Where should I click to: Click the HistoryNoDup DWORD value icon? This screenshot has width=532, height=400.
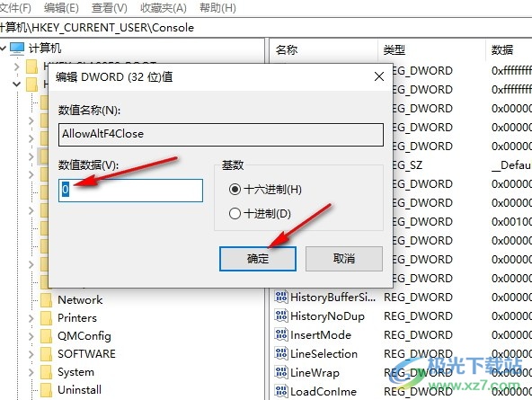coord(281,316)
